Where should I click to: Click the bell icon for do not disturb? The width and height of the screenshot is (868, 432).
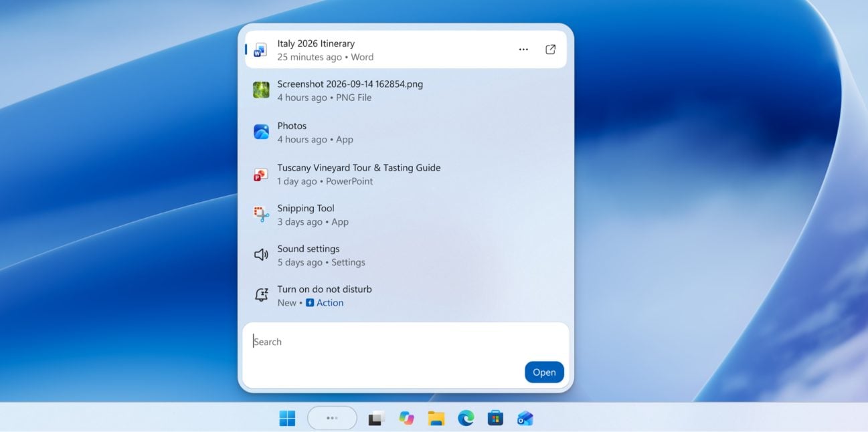point(261,295)
